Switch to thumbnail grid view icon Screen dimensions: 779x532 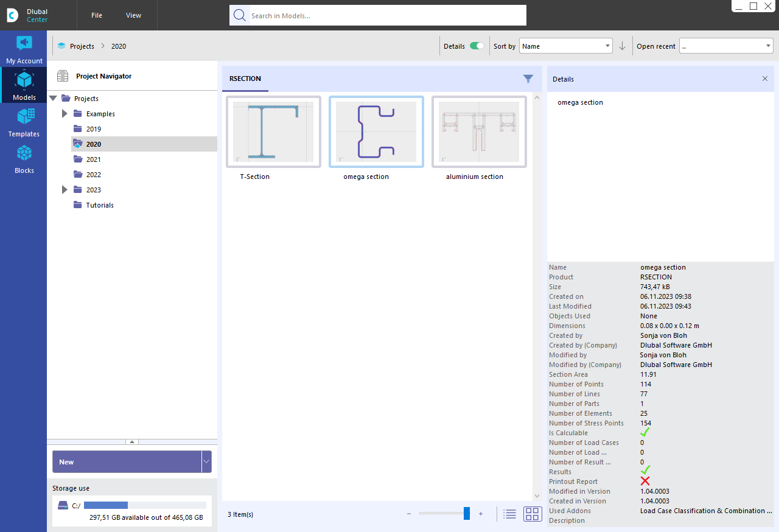[x=533, y=514]
